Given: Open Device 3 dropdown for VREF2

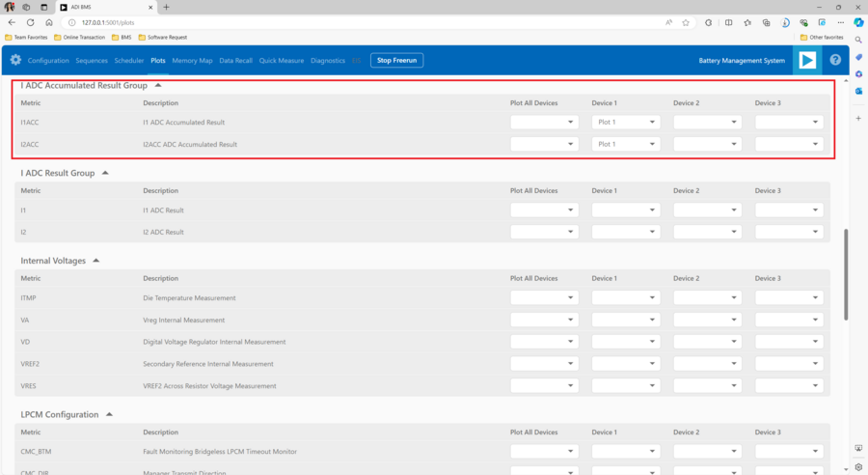Looking at the screenshot, I should [789, 364].
